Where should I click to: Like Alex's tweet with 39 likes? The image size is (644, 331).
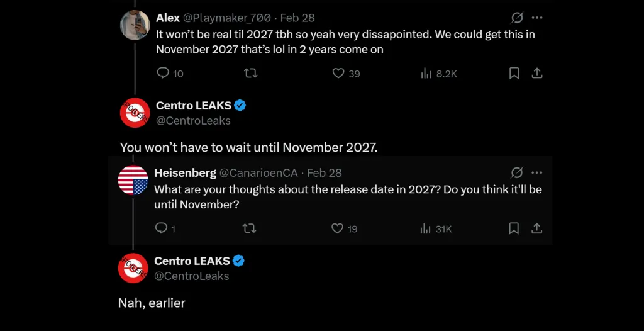(338, 74)
